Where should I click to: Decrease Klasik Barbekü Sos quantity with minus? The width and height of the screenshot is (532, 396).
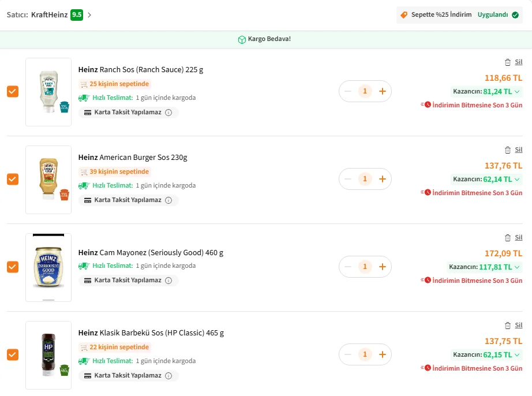pyautogui.click(x=348, y=354)
